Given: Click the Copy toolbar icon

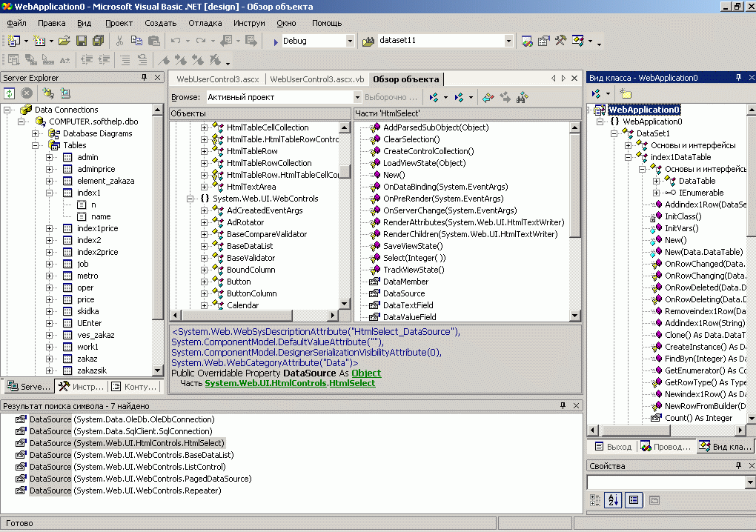Looking at the screenshot, I should point(136,41).
